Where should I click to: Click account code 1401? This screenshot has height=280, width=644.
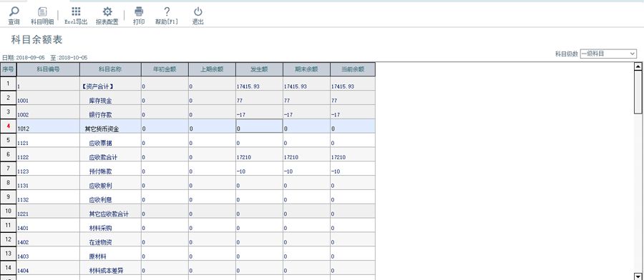pos(23,229)
